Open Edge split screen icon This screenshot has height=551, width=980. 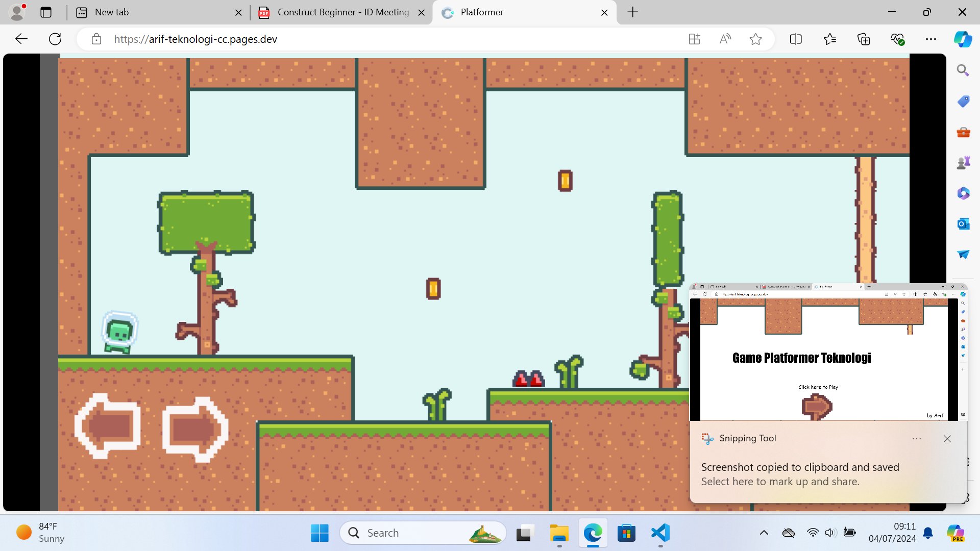(796, 39)
